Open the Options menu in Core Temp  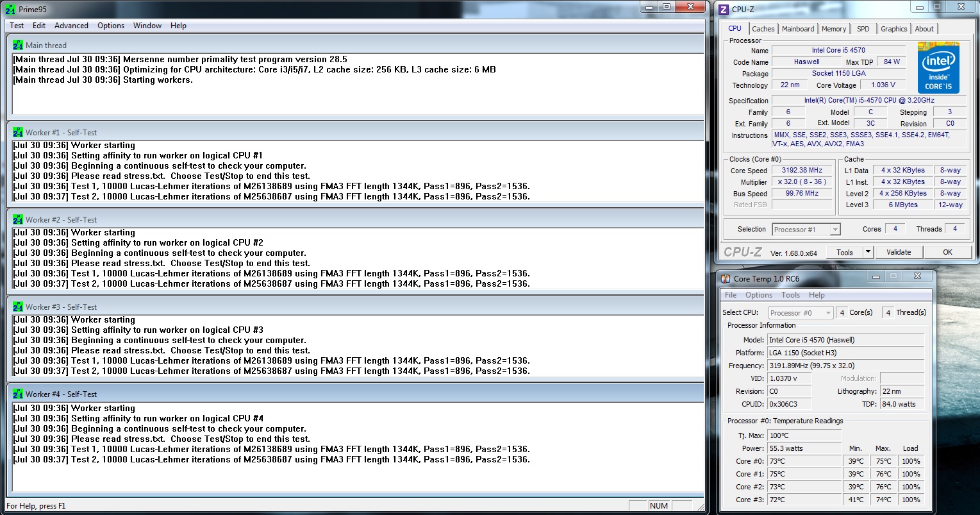tap(758, 295)
